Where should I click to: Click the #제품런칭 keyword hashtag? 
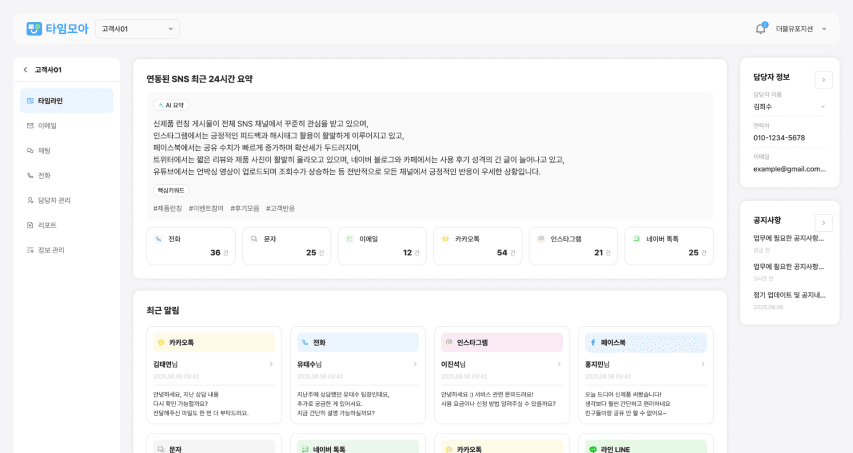pyautogui.click(x=168, y=208)
